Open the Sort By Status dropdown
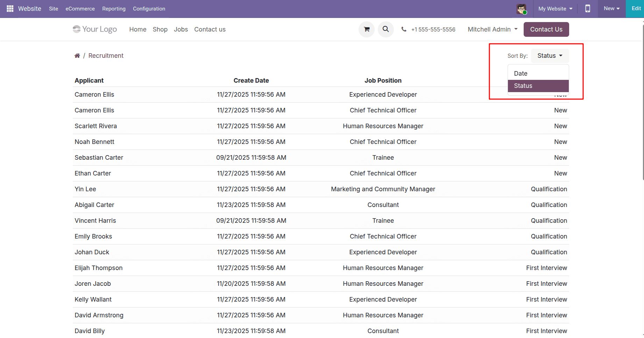Screen dimensions: 644x338 549,55
